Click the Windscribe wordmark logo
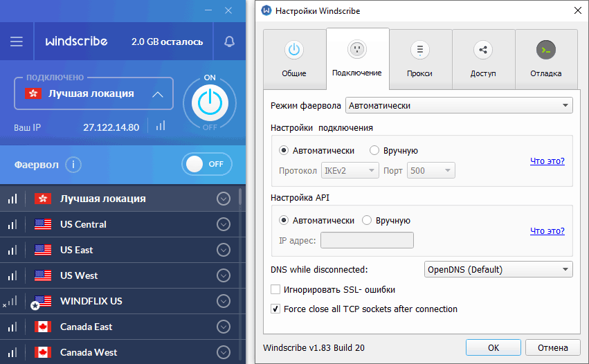589x364 pixels. pyautogui.click(x=77, y=41)
